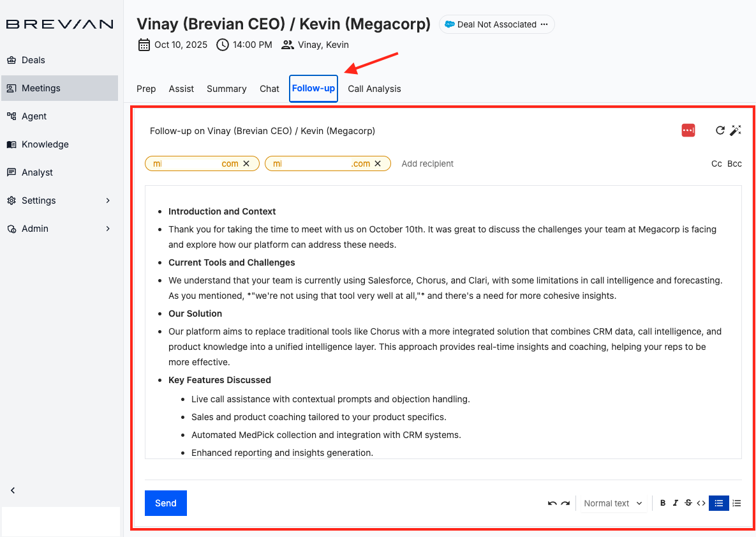
Task: Regenerate the follow-up email with refresh icon
Action: coord(720,130)
